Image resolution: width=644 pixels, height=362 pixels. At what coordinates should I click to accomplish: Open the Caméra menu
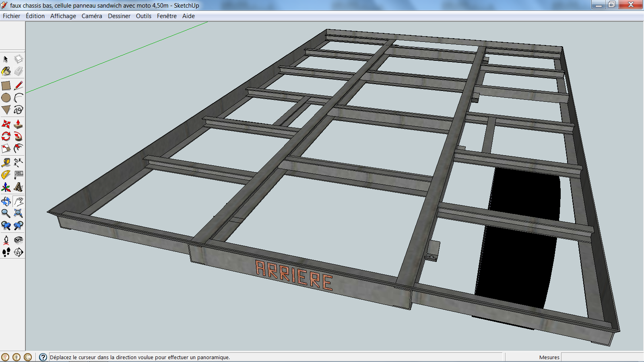coord(92,16)
